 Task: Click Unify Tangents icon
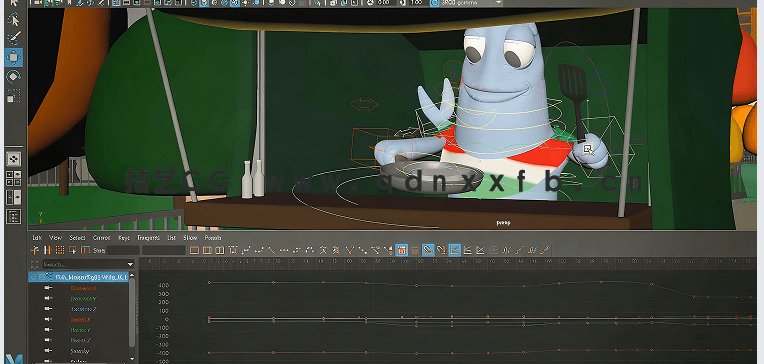tap(362, 250)
